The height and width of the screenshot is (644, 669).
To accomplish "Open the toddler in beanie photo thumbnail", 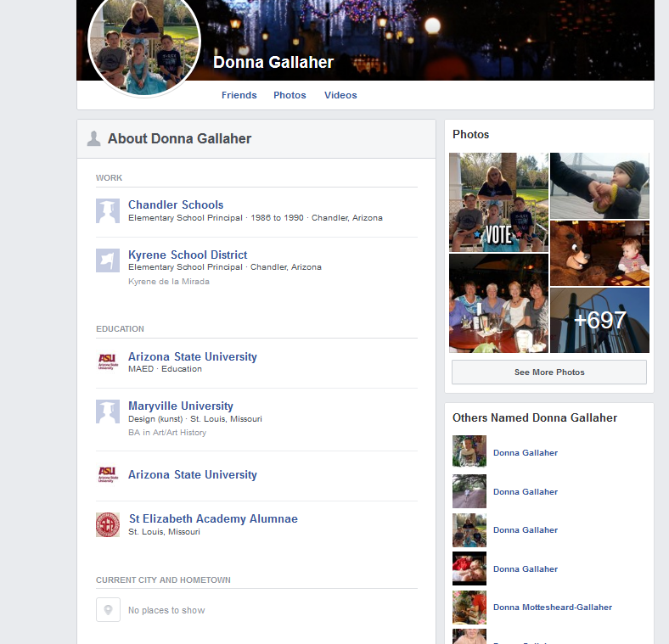I will pyautogui.click(x=599, y=186).
